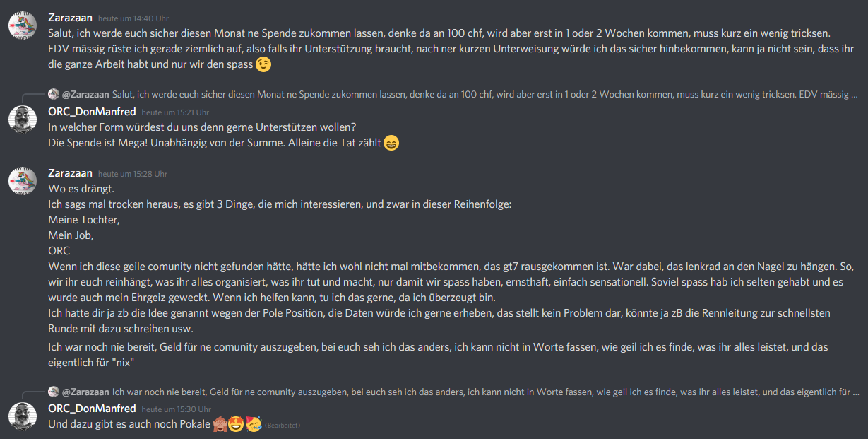Screen dimensions: 868x439
Task: Click Zarazaan's avatar on the 15:28 message
Action: coord(22,181)
